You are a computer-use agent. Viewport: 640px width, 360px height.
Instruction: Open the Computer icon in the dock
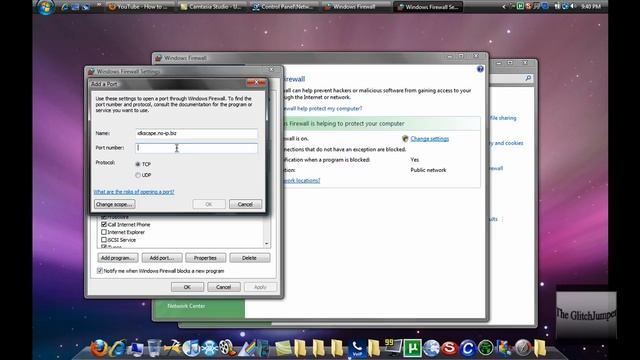tap(136, 349)
